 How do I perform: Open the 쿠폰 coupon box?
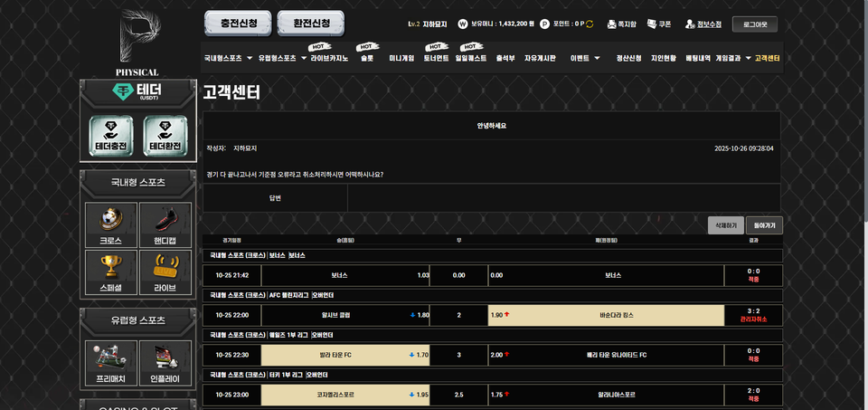(659, 24)
